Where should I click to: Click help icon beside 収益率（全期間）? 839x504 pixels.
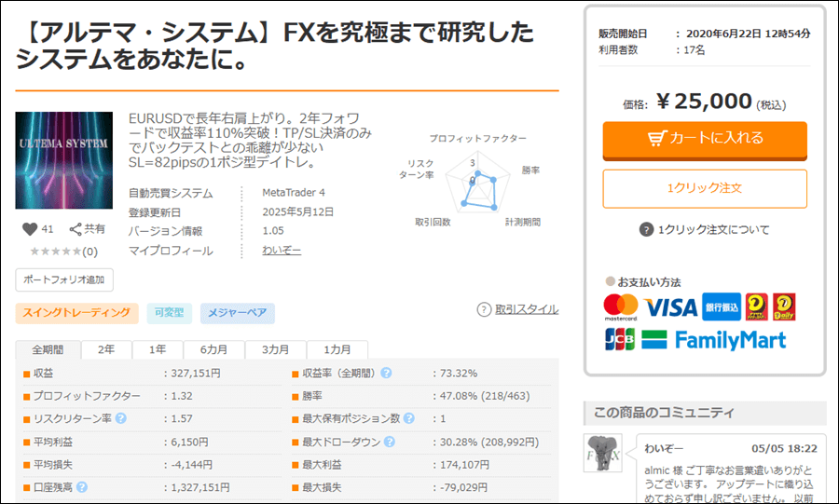(386, 374)
